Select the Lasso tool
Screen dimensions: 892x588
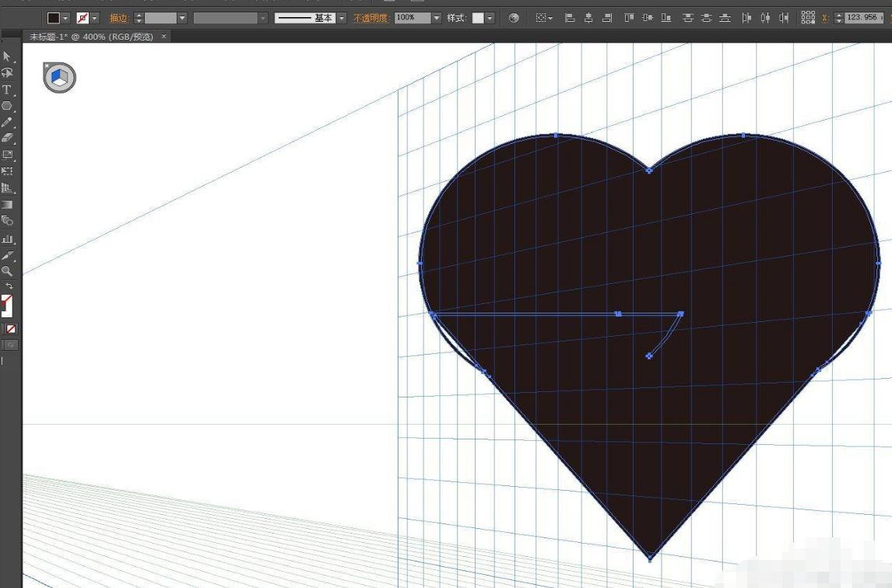[7, 73]
